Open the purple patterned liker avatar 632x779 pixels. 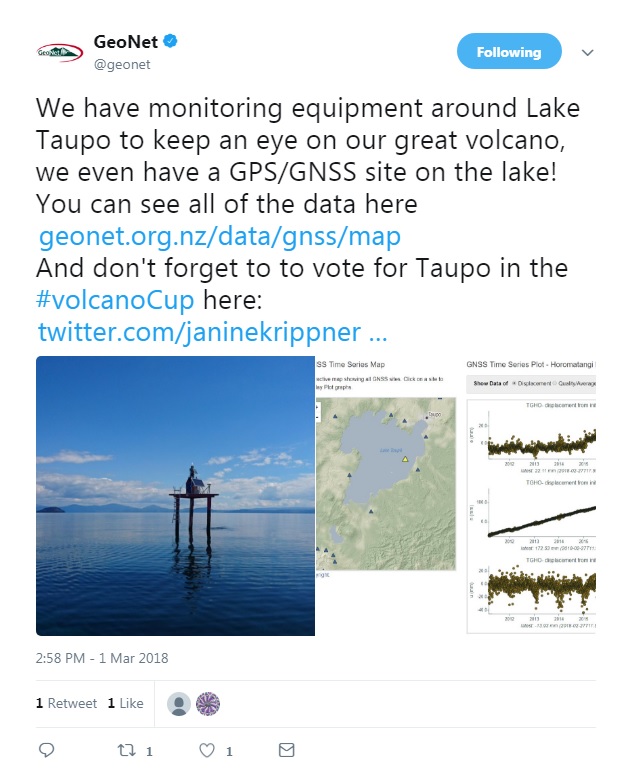tap(208, 703)
